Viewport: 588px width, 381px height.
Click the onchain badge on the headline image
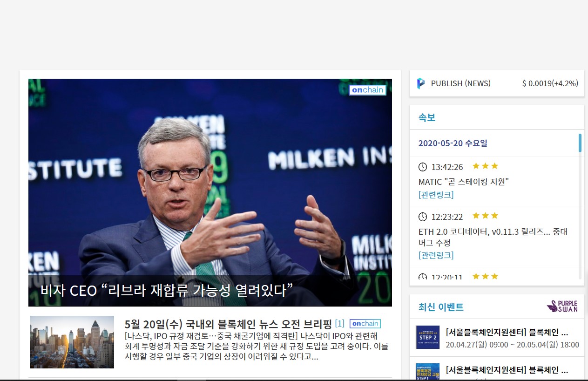point(367,90)
